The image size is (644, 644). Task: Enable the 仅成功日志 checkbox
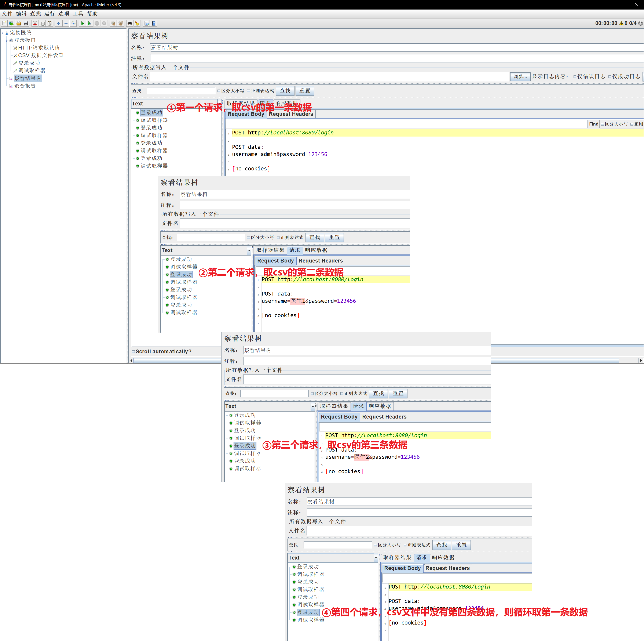pyautogui.click(x=610, y=77)
